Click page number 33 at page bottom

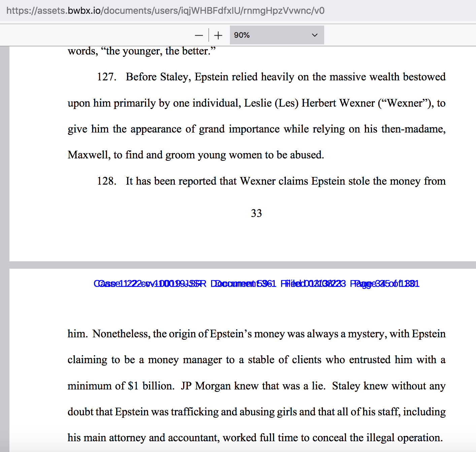click(x=257, y=213)
